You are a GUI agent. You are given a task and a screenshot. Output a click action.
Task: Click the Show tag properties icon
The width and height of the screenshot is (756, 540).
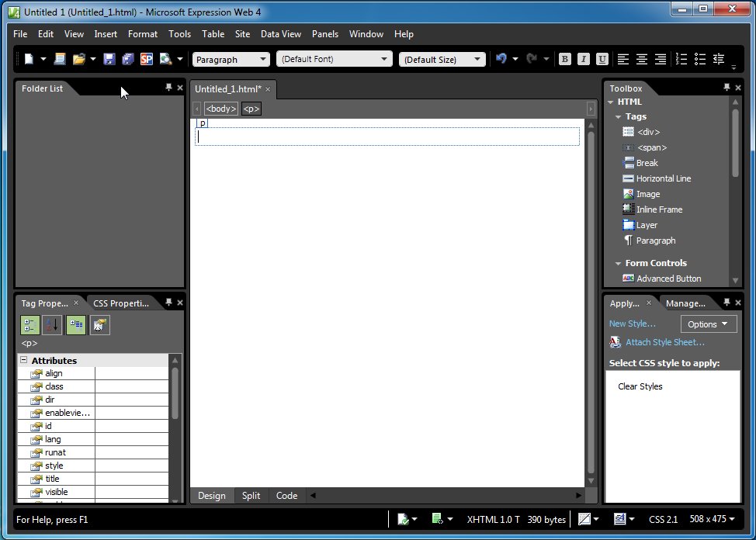click(99, 325)
